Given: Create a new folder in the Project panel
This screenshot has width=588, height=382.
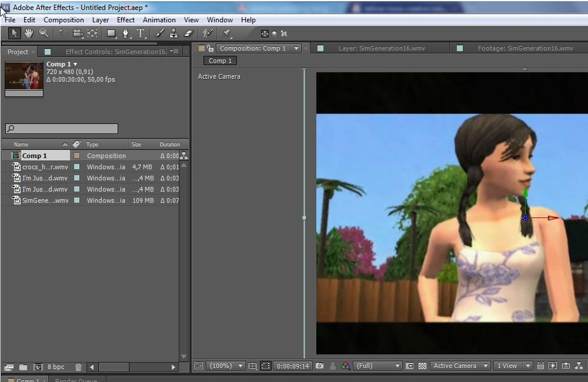Looking at the screenshot, I should [23, 366].
